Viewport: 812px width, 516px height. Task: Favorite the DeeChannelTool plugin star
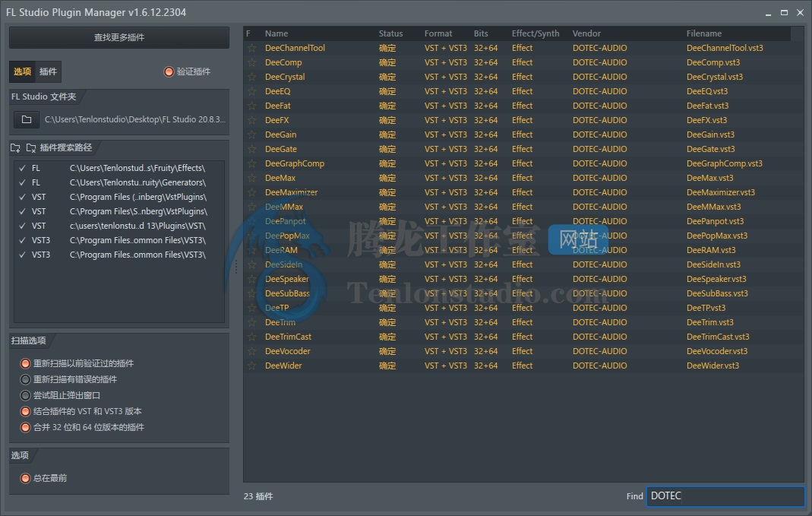pyautogui.click(x=251, y=48)
